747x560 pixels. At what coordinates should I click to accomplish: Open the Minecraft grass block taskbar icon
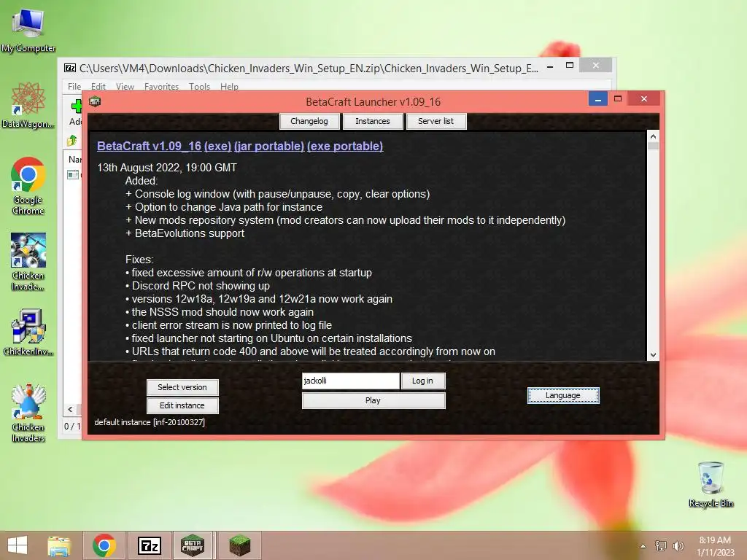pos(239,545)
